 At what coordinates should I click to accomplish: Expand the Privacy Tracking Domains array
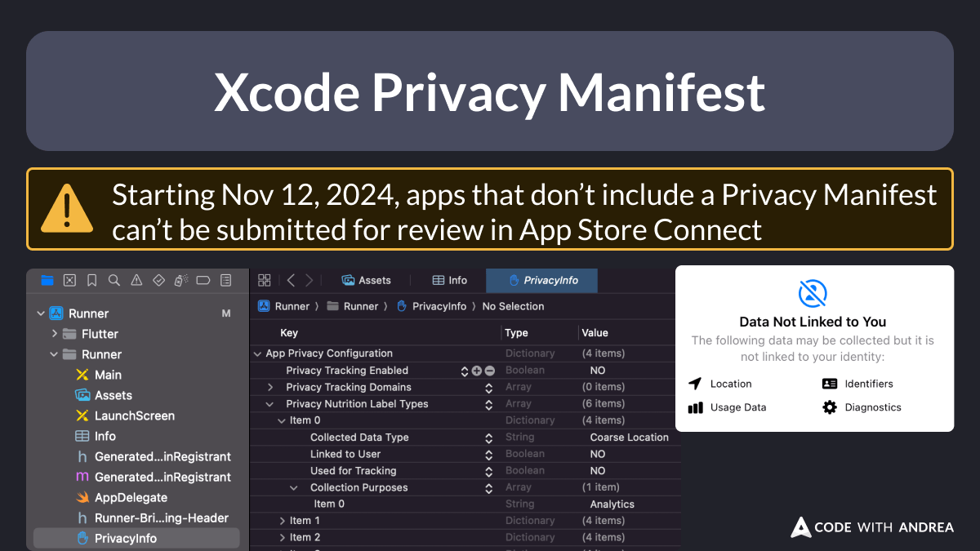tap(269, 386)
